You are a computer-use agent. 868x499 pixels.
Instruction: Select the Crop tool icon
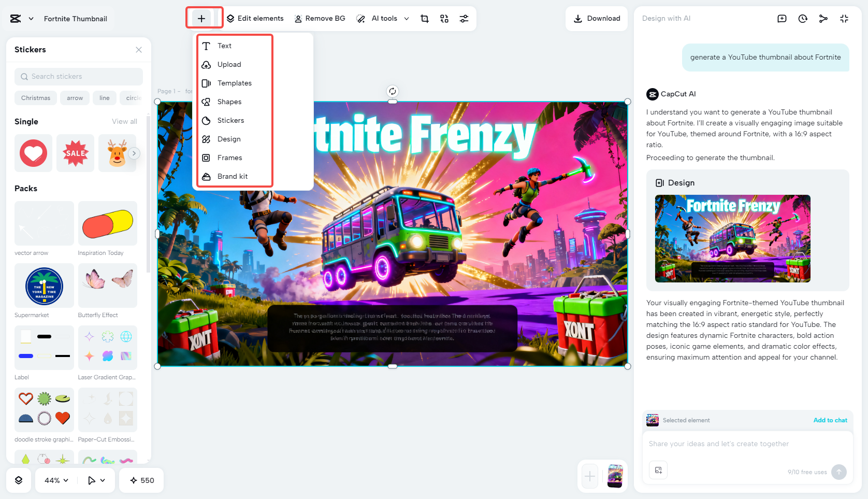424,18
